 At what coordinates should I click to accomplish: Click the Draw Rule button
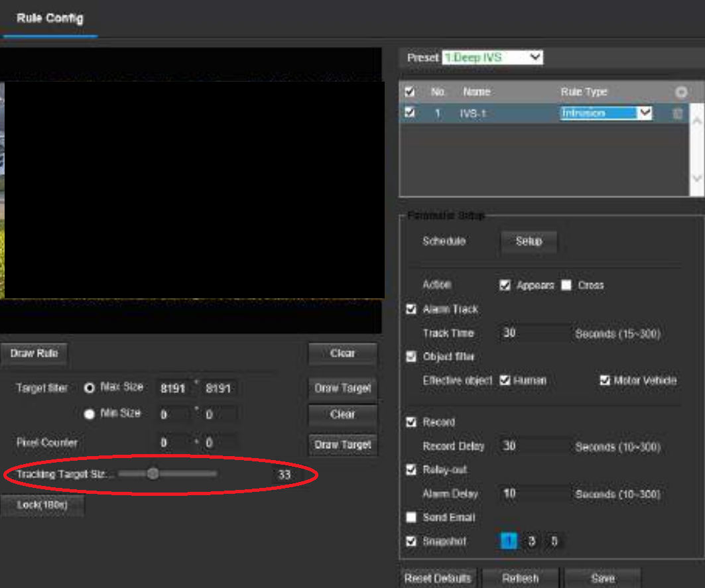tap(34, 354)
